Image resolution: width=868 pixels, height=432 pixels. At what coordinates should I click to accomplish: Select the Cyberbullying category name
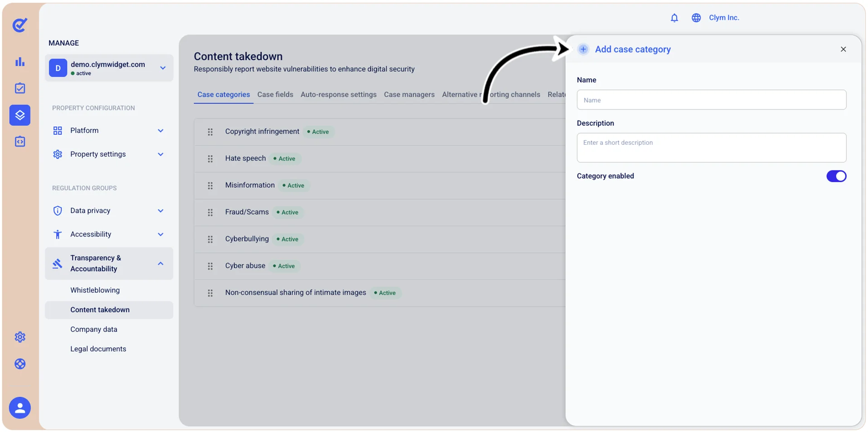247,239
